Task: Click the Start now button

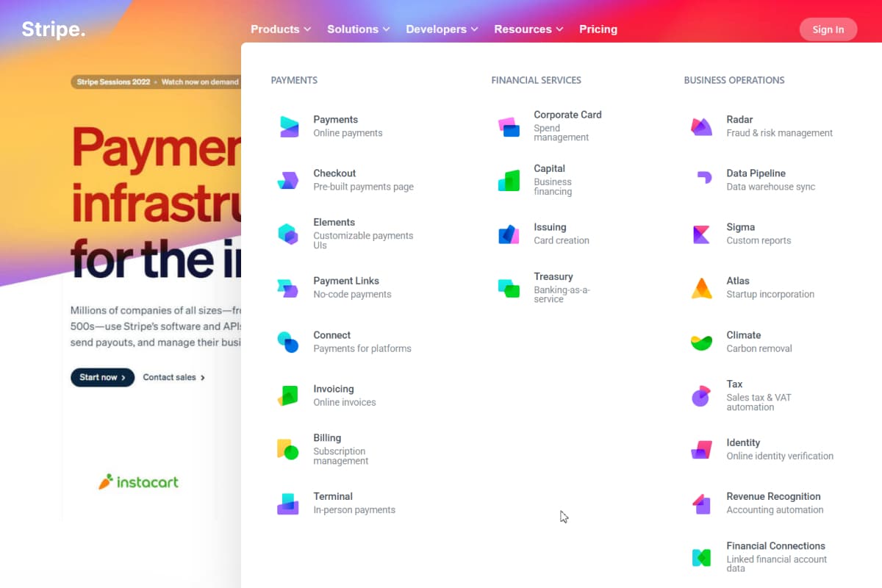Action: click(102, 377)
